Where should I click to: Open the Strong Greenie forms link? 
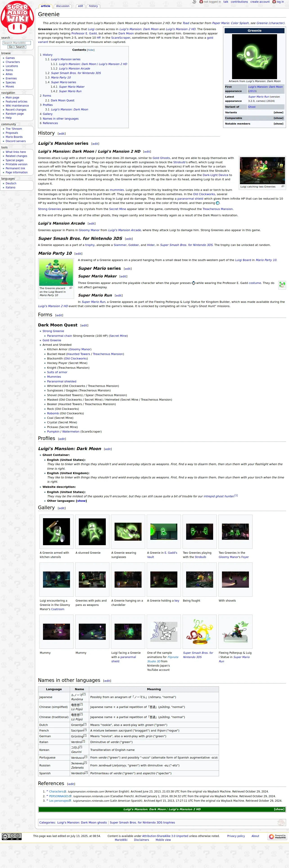pos(53,331)
